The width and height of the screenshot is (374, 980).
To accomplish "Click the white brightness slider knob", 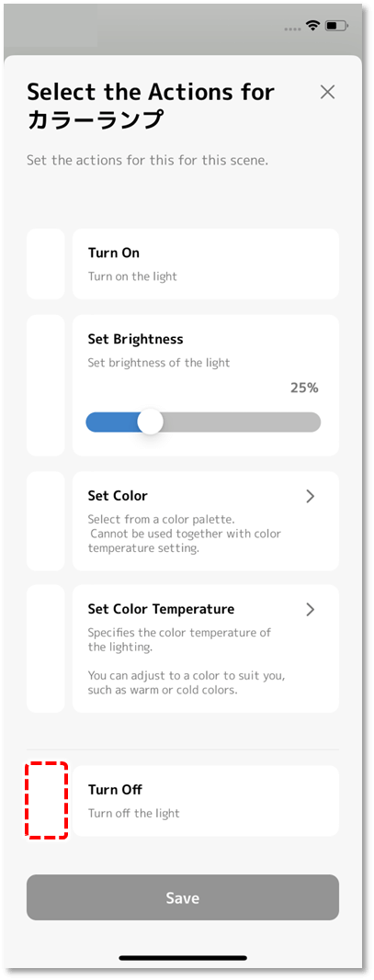I will click(150, 422).
